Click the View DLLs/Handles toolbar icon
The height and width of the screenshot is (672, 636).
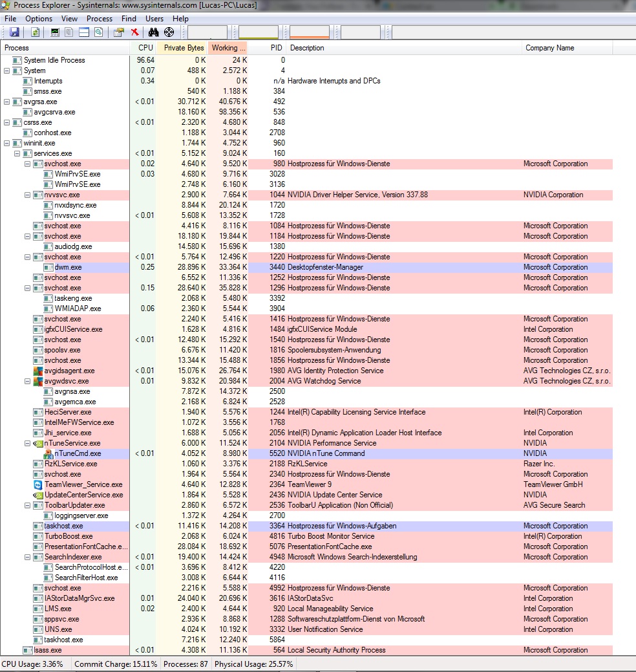98,32
